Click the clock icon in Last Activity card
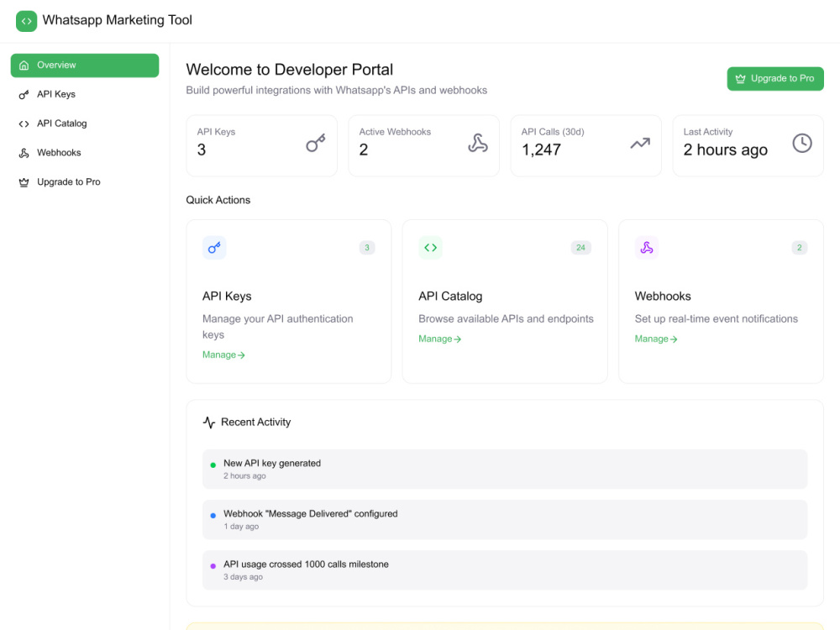 pyautogui.click(x=802, y=143)
